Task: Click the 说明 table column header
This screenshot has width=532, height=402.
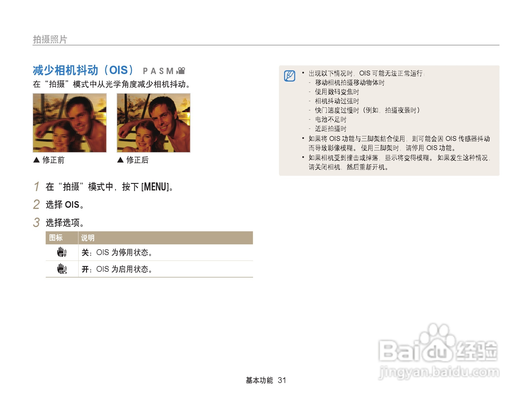Action: 88,238
